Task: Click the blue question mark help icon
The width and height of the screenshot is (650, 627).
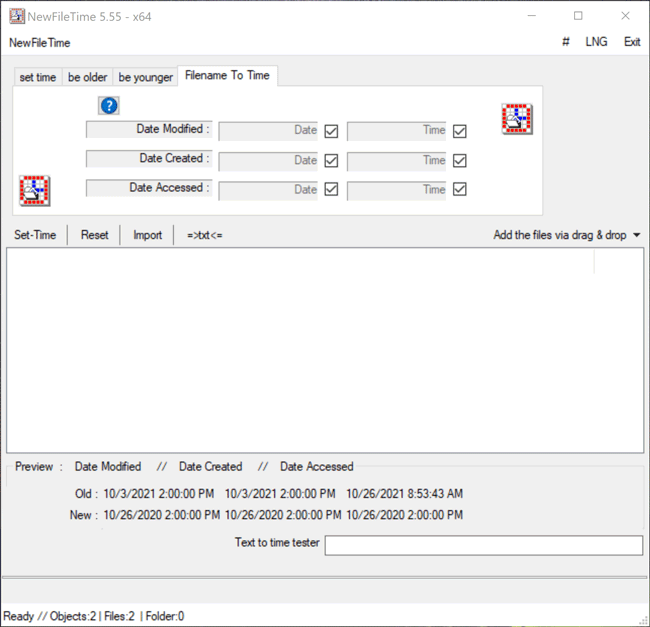Action: click(109, 106)
